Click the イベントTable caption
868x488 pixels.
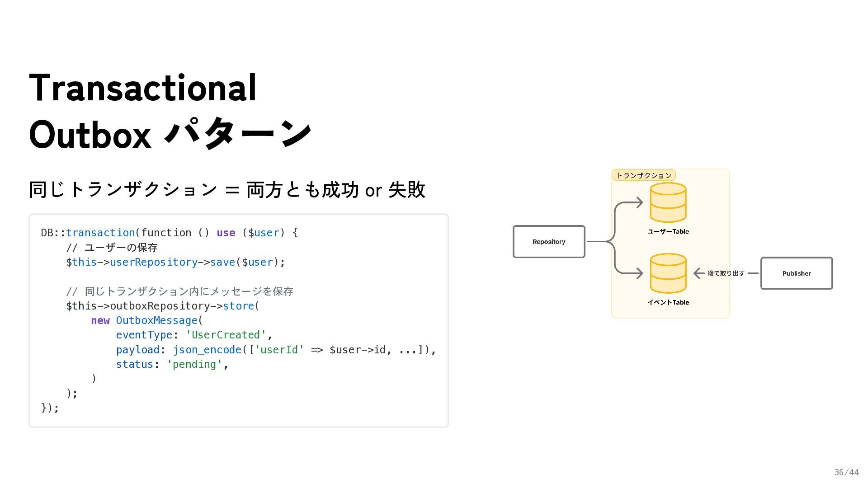[668, 302]
